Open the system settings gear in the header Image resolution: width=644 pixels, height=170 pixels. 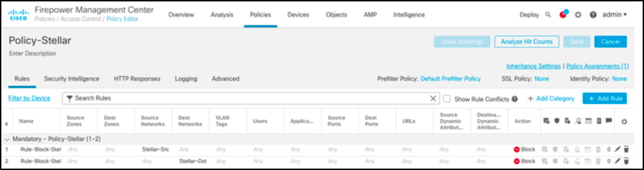pos(578,15)
